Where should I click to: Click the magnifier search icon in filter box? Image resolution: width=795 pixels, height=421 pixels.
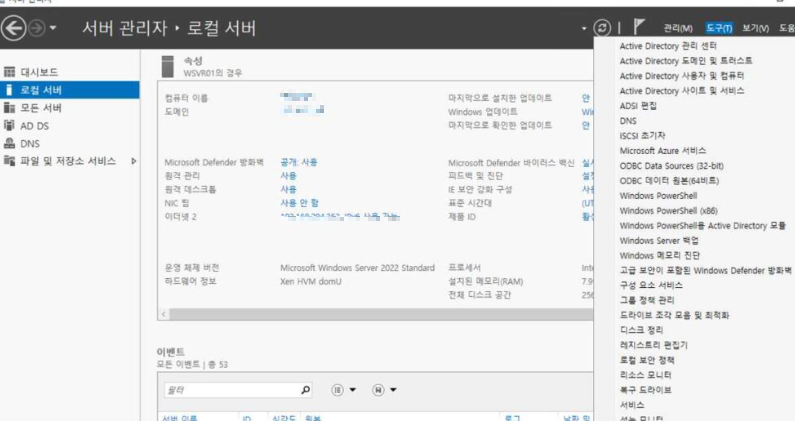(x=305, y=390)
